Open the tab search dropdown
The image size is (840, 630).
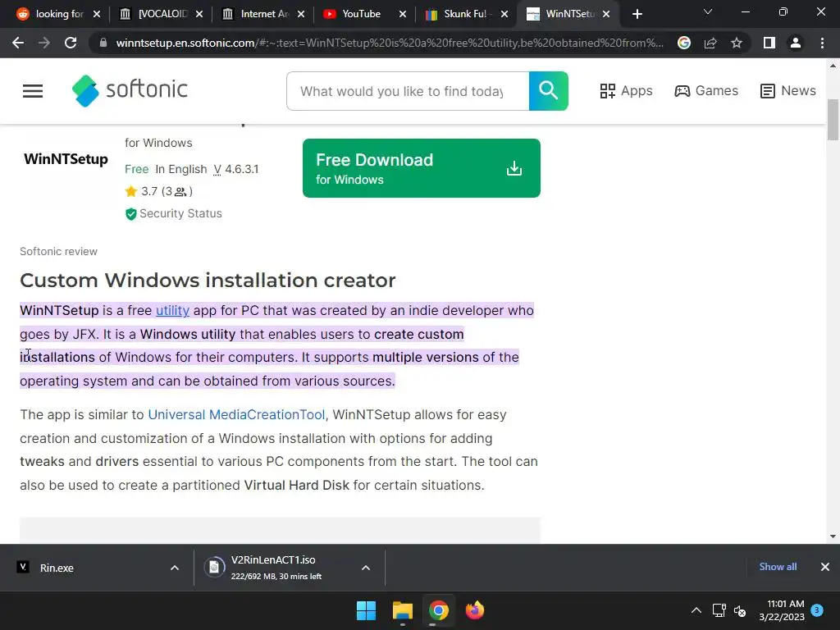pyautogui.click(x=708, y=11)
